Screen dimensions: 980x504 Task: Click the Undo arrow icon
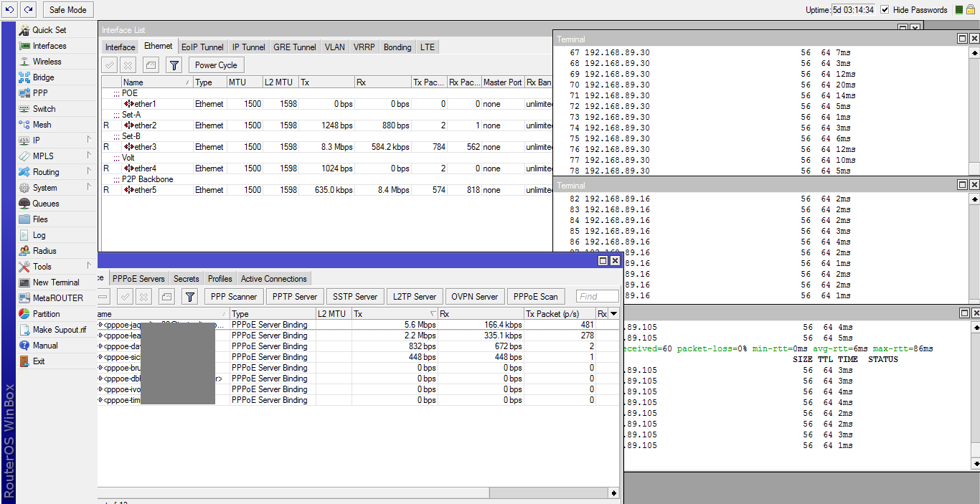click(x=9, y=9)
